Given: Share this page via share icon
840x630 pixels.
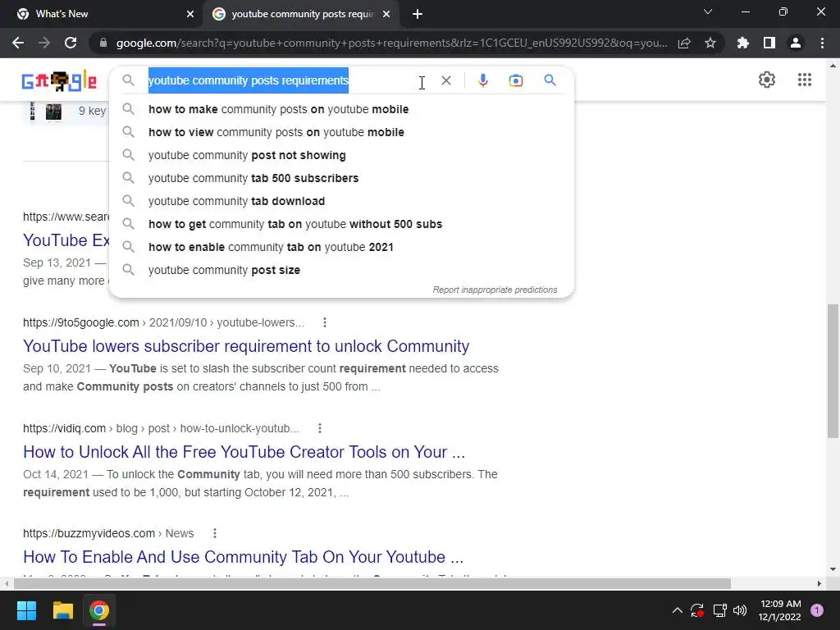Looking at the screenshot, I should point(684,43).
